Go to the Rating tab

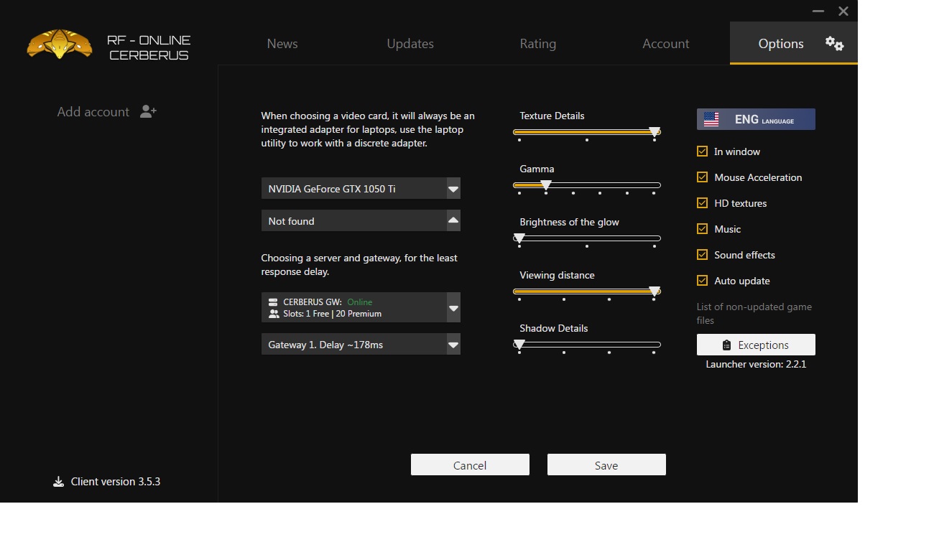tap(538, 44)
